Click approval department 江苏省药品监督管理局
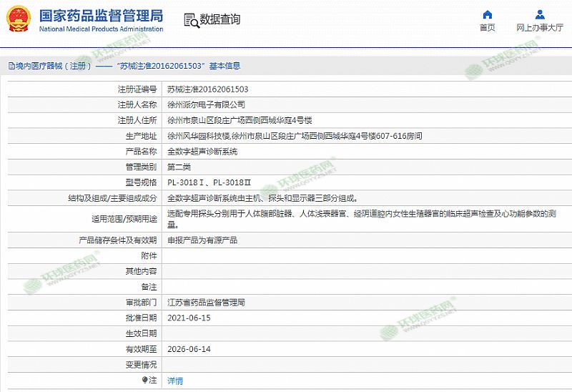Viewport: 572px width, 392px height. point(206,303)
